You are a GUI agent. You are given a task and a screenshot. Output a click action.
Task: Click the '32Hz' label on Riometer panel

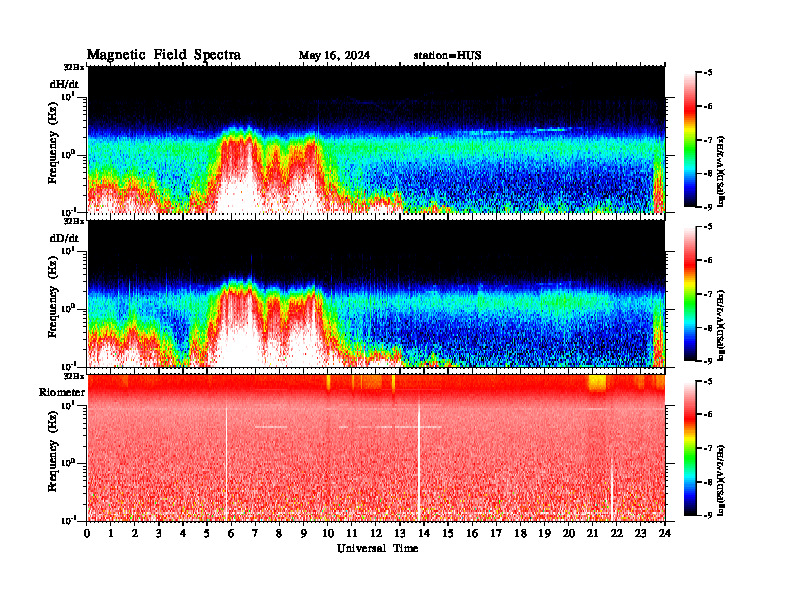(x=74, y=376)
